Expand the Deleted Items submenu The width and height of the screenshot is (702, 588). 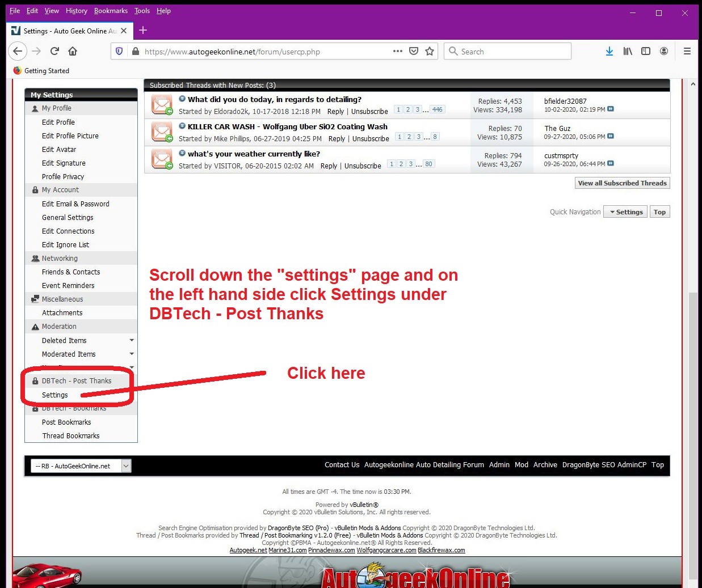click(132, 340)
